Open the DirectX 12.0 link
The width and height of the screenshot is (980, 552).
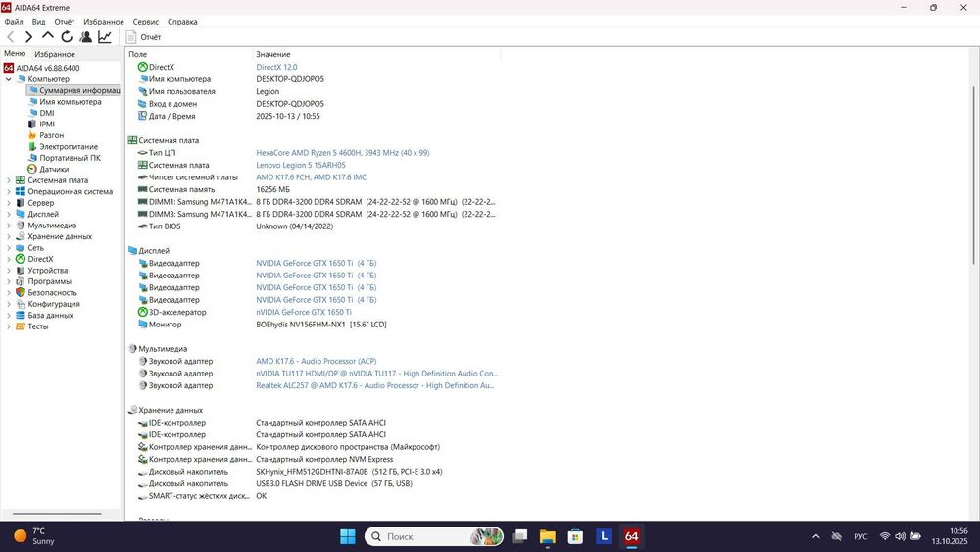[276, 67]
